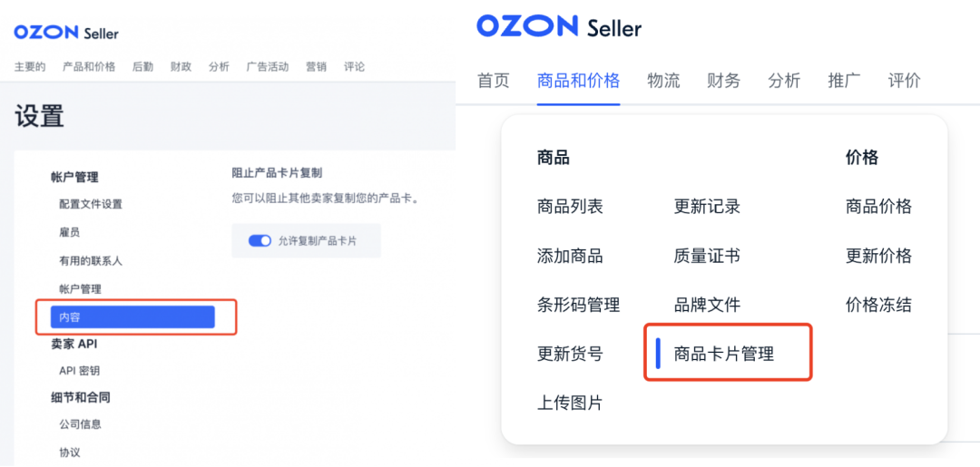Open 条形码管理 from the products menu
Viewport: 980px width, 467px height.
coord(579,305)
